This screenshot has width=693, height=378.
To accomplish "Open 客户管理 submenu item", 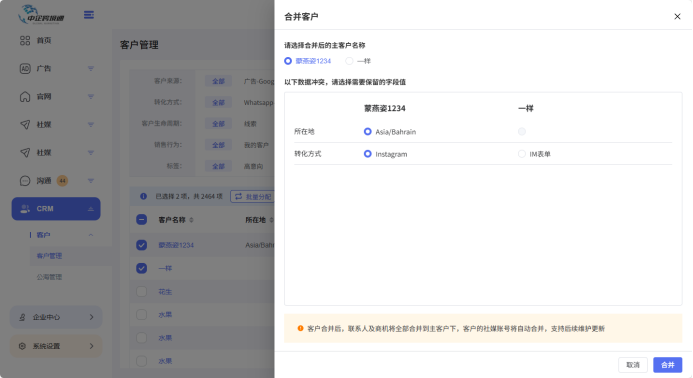I will (50, 256).
